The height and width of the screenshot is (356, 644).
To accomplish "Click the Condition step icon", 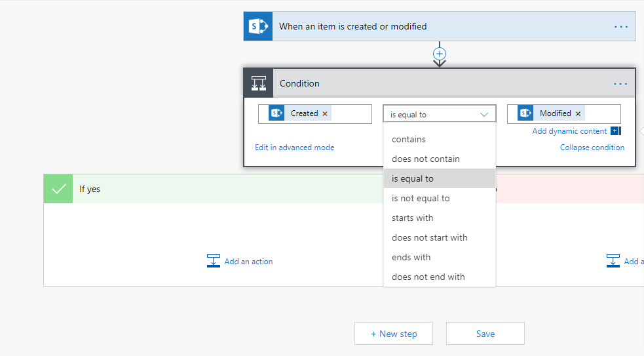I will coord(258,83).
